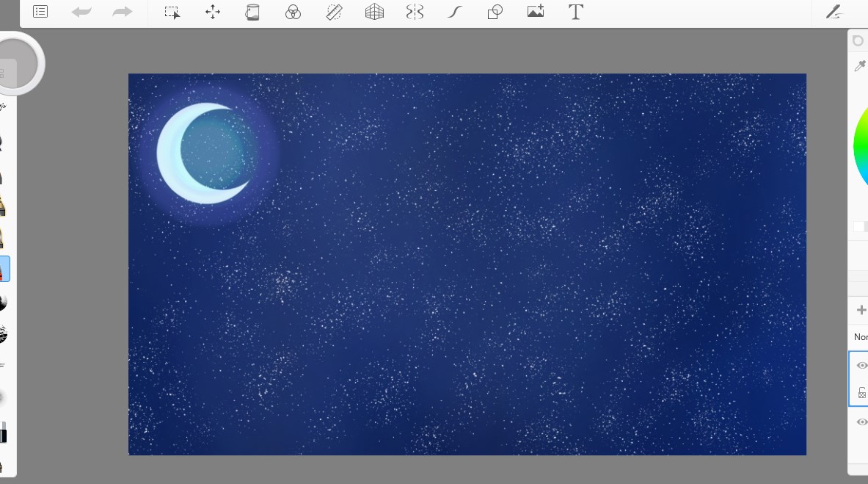Toggle visibility of the lower layer
Screen dimensions: 868x484
pos(862,422)
